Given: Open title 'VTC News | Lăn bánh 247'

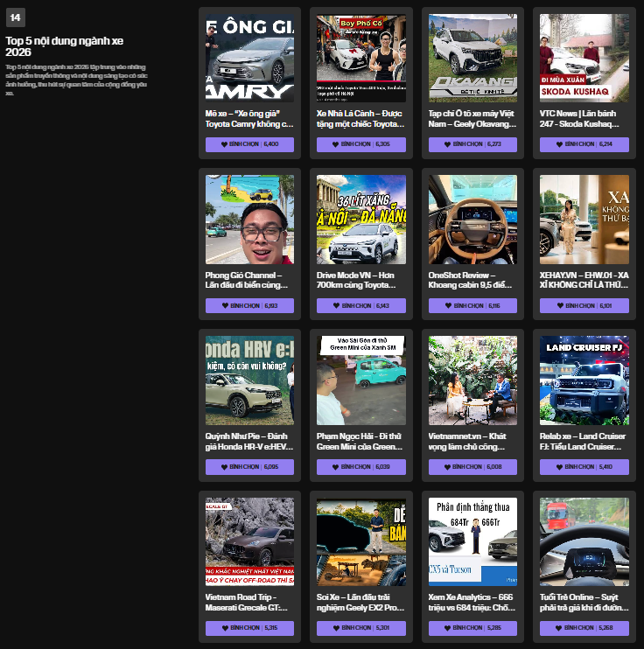Looking at the screenshot, I should coord(579,119).
